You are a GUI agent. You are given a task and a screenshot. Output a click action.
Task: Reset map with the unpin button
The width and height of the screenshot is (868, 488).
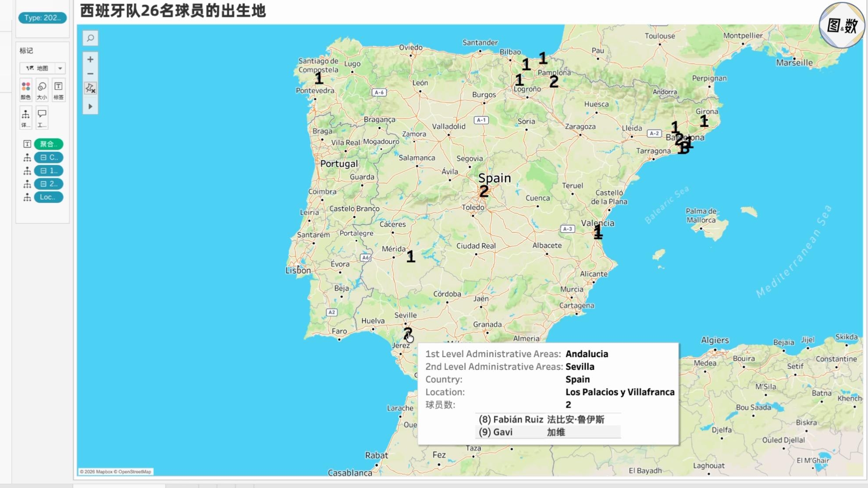[x=90, y=88]
